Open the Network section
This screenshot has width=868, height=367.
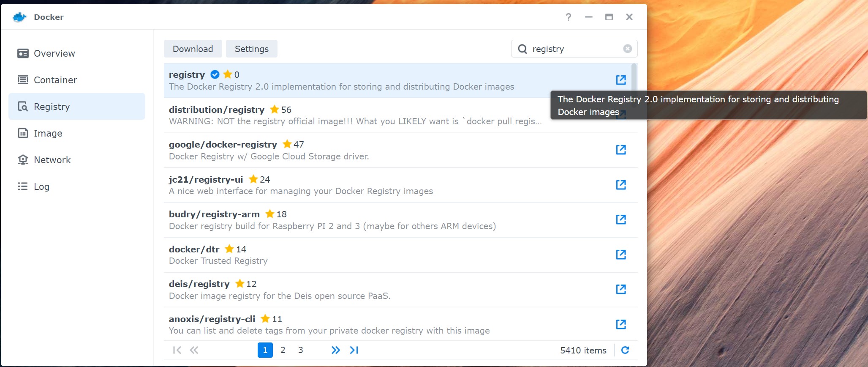click(x=77, y=160)
